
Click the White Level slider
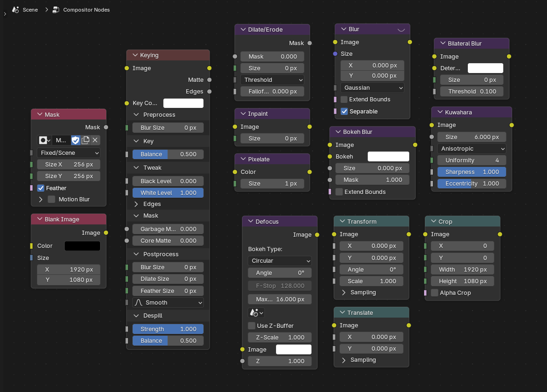tap(168, 193)
